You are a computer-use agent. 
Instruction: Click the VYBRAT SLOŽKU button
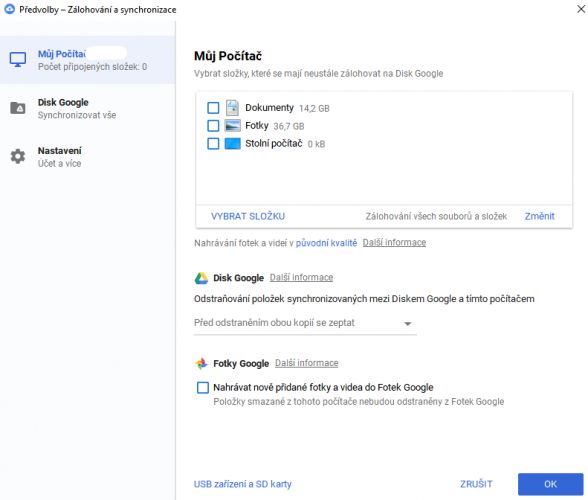[248, 216]
